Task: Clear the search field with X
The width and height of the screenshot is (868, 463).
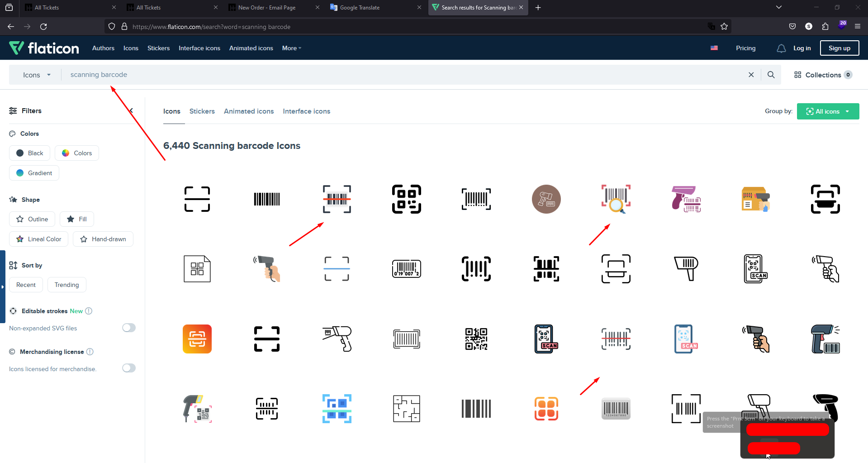Action: (751, 75)
